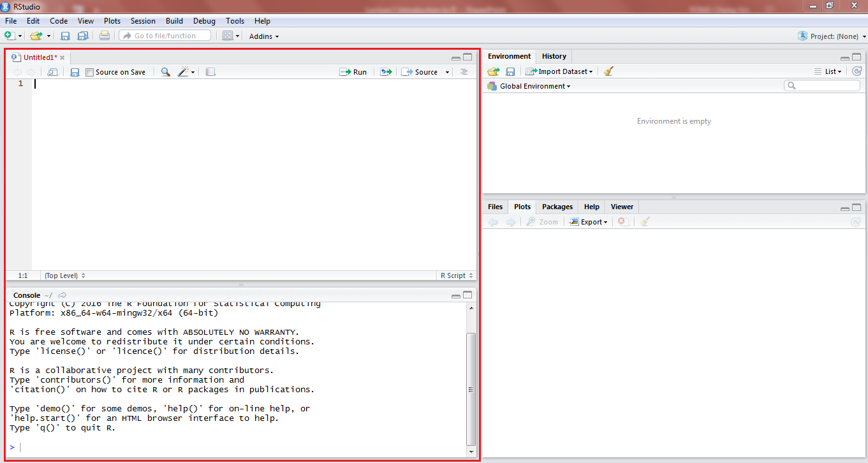Clear the environment with the broom icon
The width and height of the screenshot is (868, 463).
tap(608, 71)
